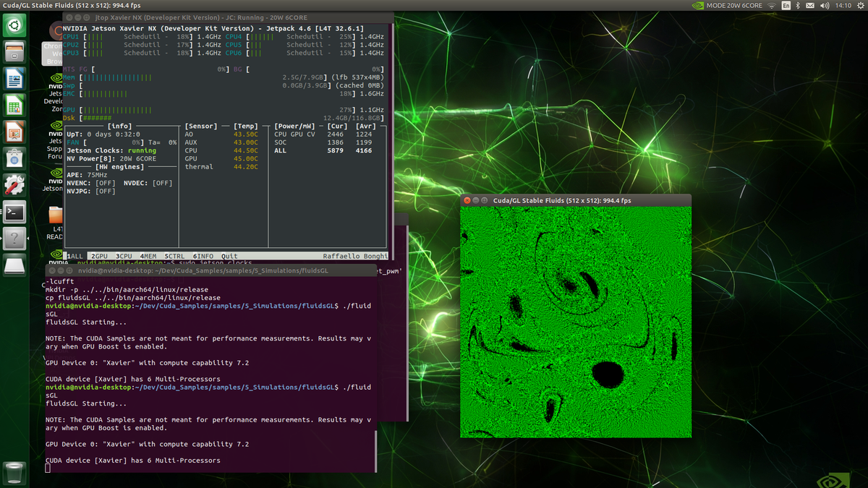Open the En keyboard layout indicator
Viewport: 868px width, 488px height.
tap(786, 5)
